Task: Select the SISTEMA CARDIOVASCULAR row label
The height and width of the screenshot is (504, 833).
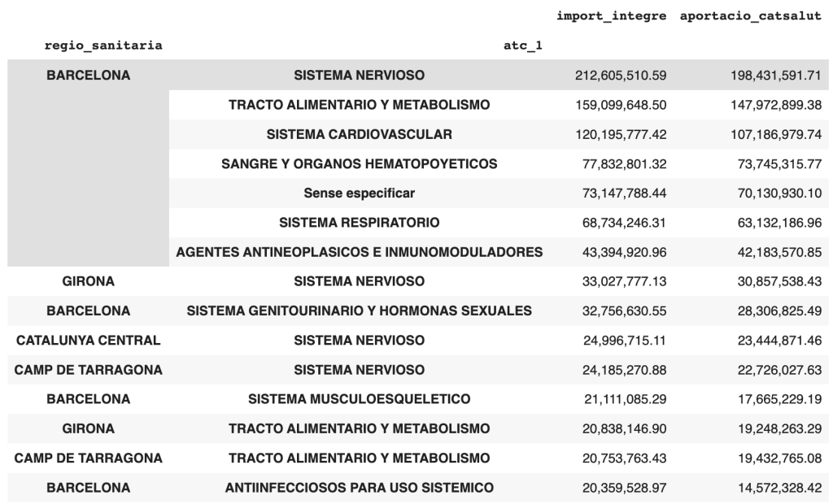Action: click(x=359, y=134)
